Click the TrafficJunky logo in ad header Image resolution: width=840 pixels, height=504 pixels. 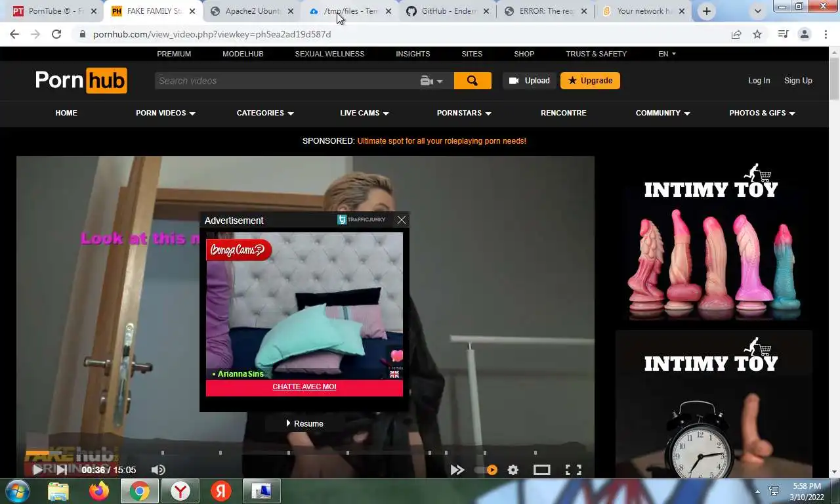362,220
